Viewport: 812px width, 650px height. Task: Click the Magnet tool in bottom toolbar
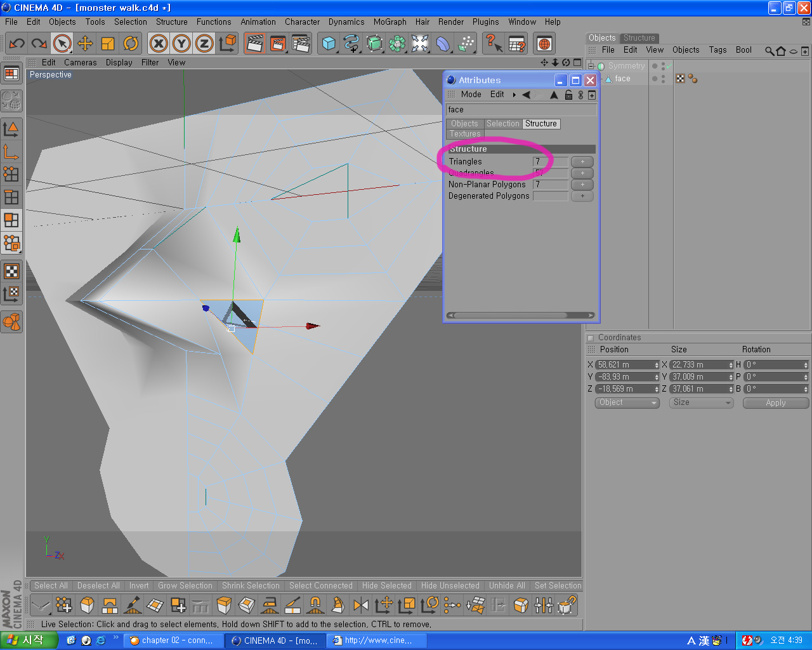pyautogui.click(x=315, y=605)
